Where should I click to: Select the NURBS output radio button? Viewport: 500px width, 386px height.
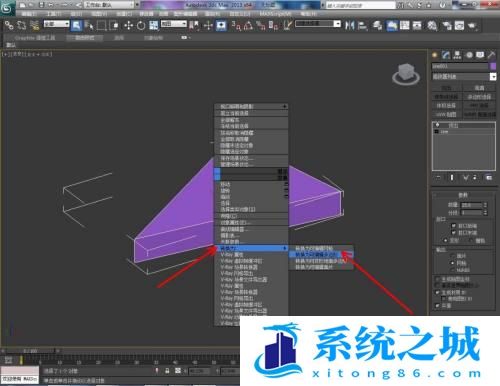click(453, 270)
